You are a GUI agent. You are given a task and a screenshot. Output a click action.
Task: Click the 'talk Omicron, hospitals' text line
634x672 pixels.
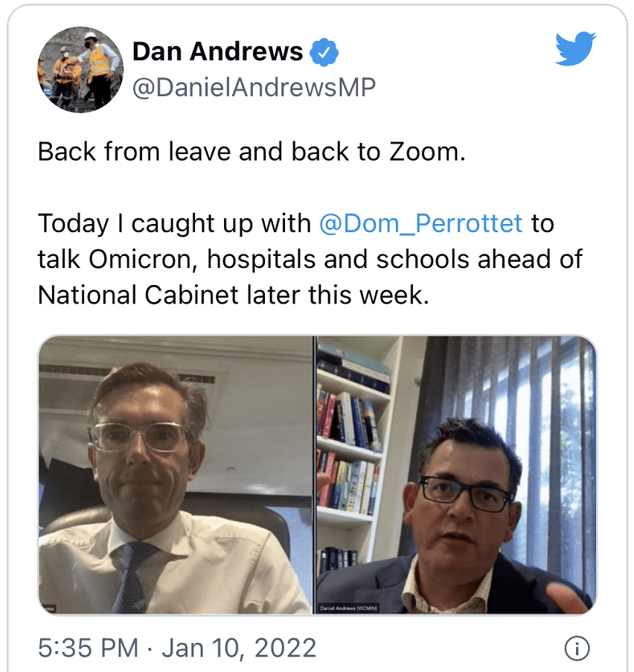click(x=310, y=259)
